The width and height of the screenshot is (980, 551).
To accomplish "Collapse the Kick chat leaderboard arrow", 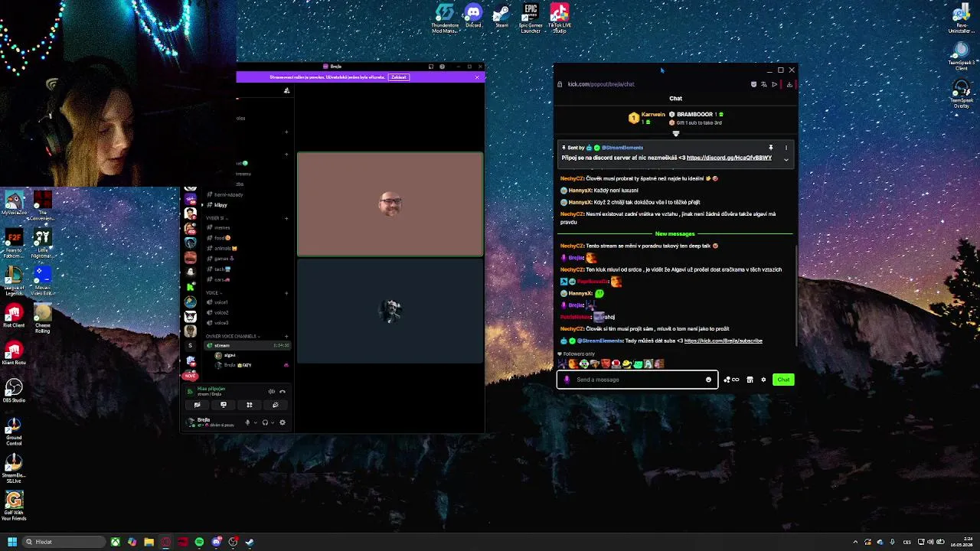I will click(x=675, y=134).
